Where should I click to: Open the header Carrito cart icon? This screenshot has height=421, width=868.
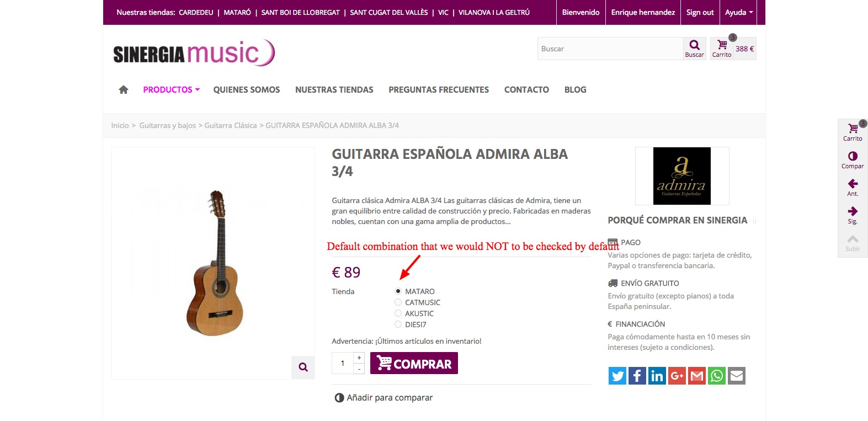(x=722, y=49)
